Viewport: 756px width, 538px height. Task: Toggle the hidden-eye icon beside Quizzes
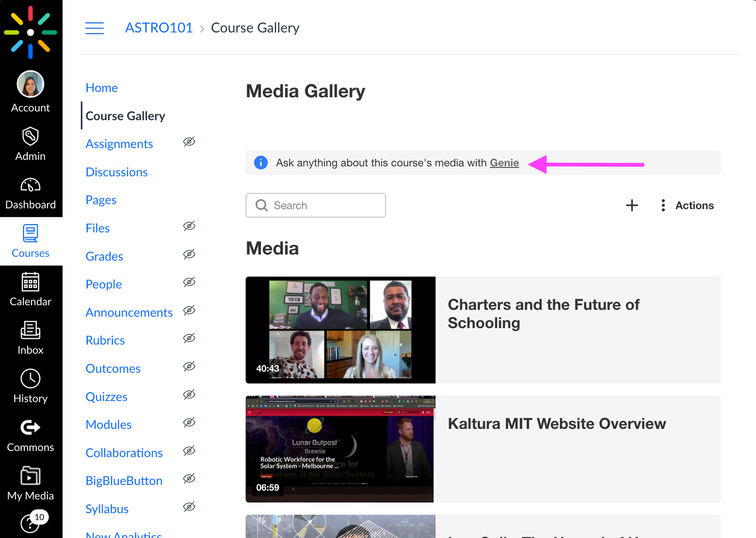pyautogui.click(x=189, y=395)
